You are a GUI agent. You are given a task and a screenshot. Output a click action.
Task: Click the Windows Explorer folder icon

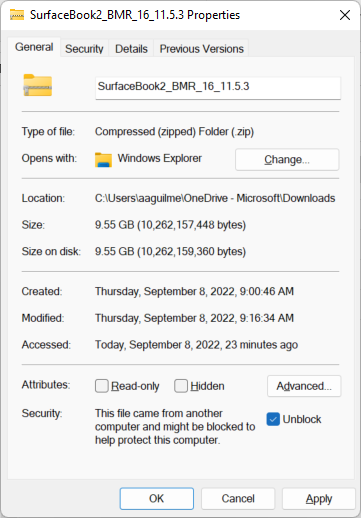(103, 160)
